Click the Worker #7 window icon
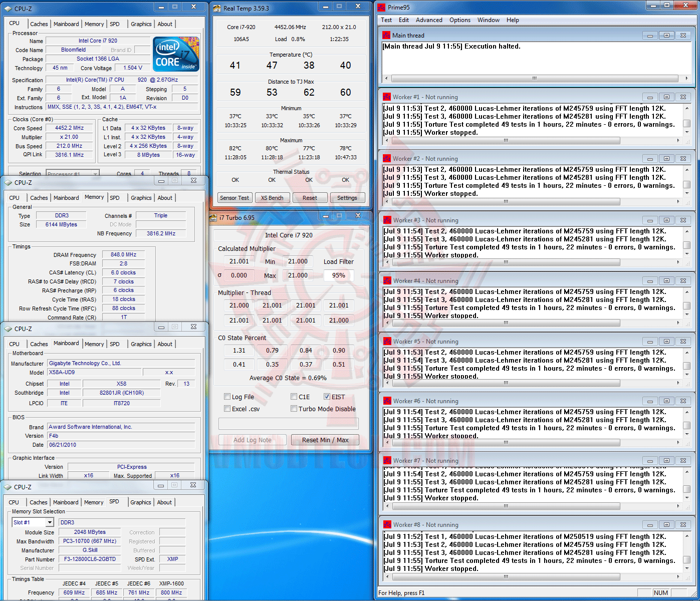The width and height of the screenshot is (700, 601). click(x=387, y=461)
